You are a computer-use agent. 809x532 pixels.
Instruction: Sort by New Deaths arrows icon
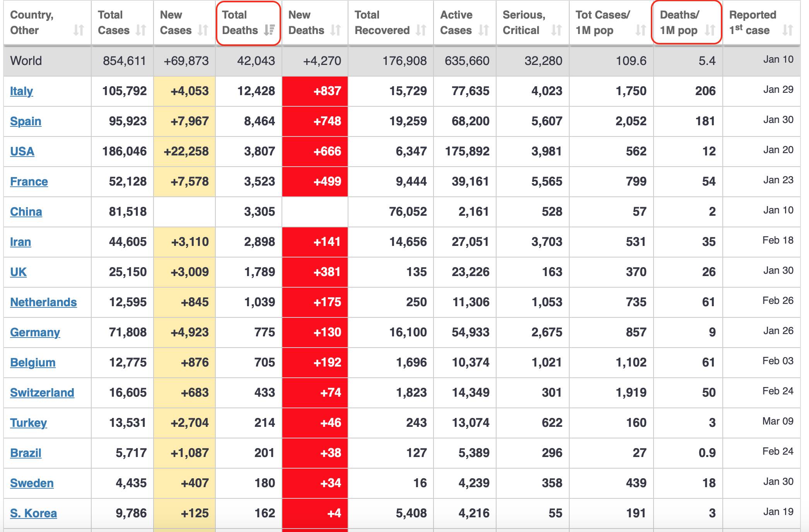(x=336, y=30)
